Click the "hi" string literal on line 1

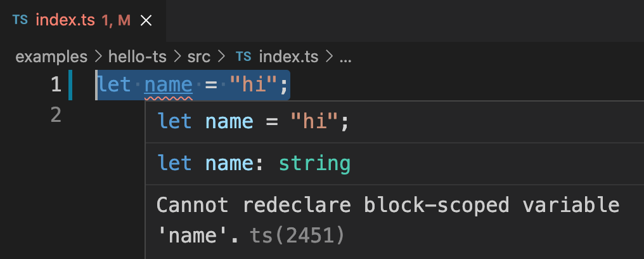(257, 84)
